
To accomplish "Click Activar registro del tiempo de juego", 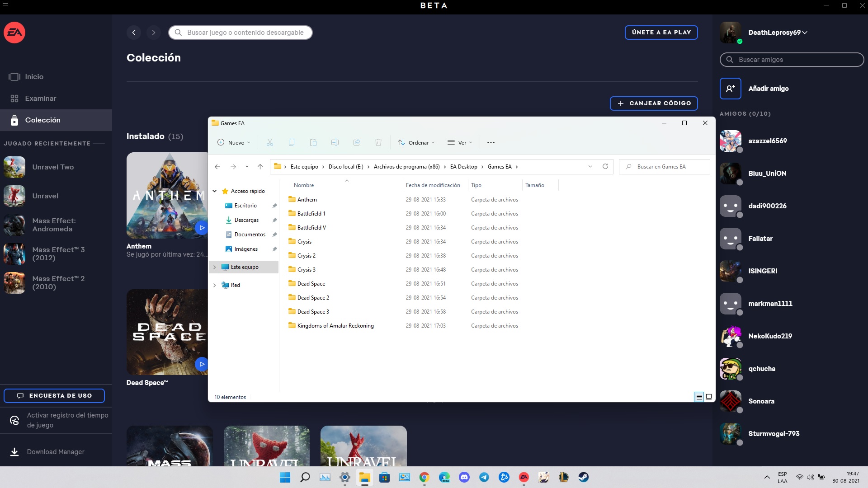I will coord(56,420).
